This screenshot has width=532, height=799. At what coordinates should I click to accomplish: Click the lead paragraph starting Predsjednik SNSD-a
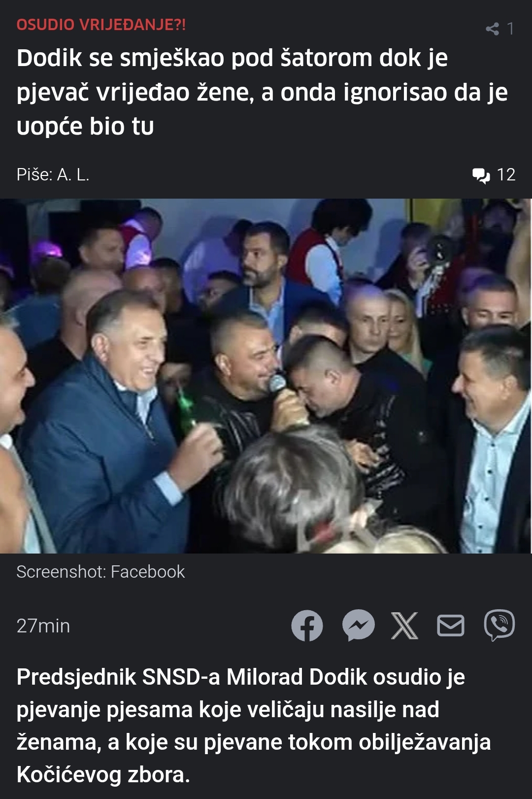pyautogui.click(x=254, y=726)
